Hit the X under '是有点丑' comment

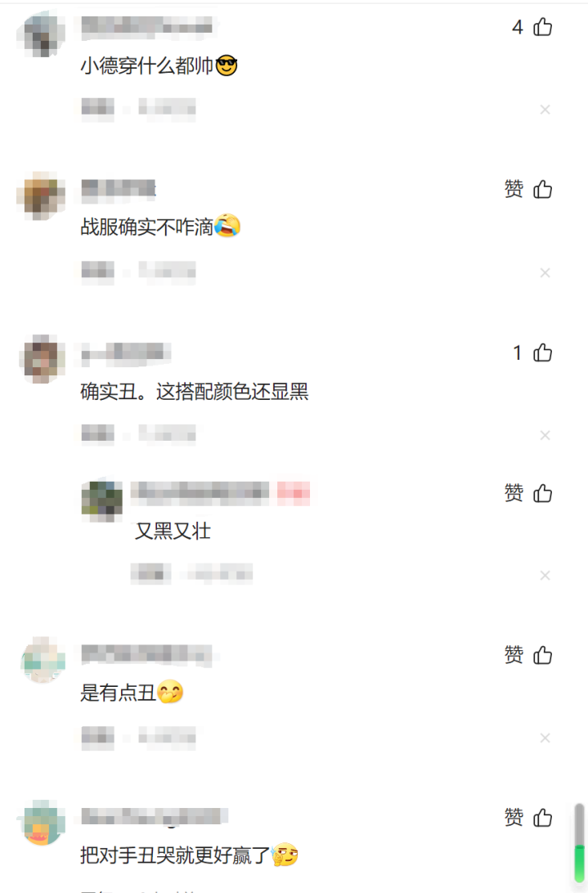pyautogui.click(x=545, y=738)
